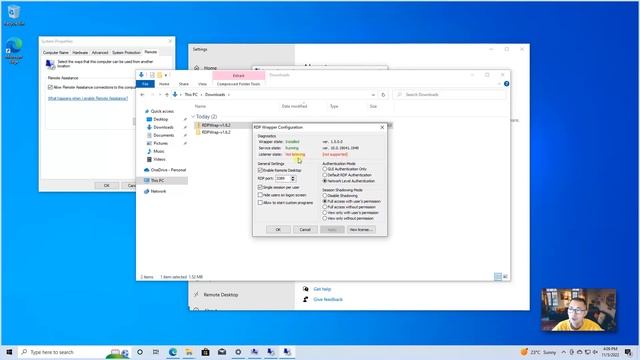Show hidden system tray icons
This screenshot has width=640, height=360.
[x=564, y=352]
